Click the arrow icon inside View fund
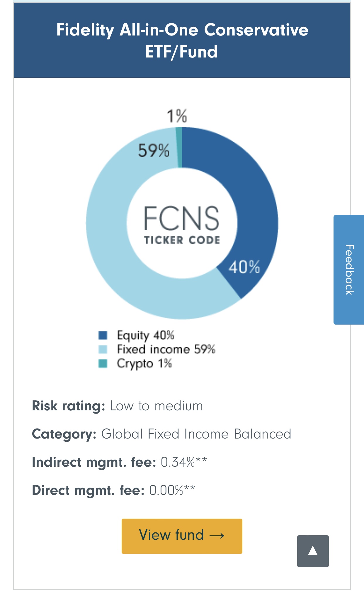Screen dimensions: 364x594 (x=217, y=536)
